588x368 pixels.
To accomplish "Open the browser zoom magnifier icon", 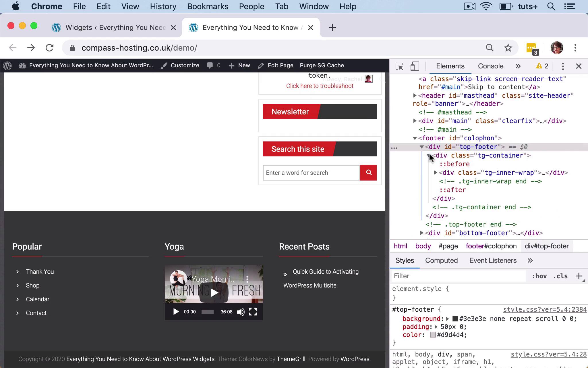I will click(490, 48).
